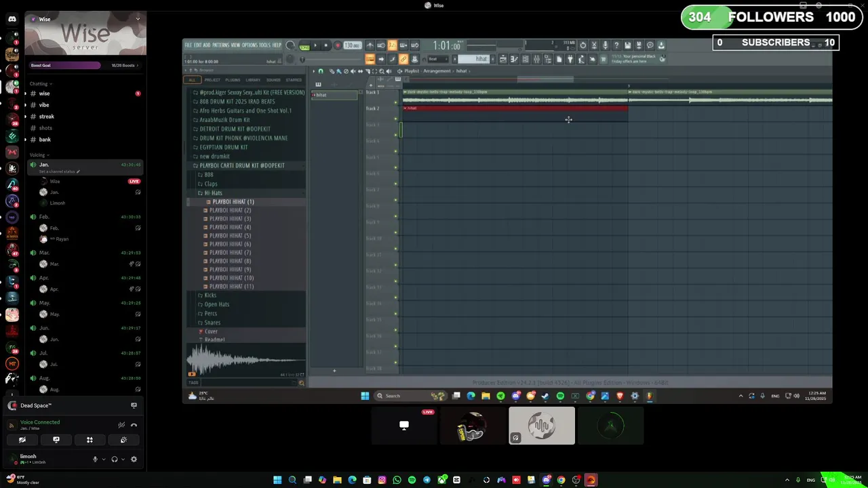Adjust the main pitch slider below the transport

[332, 60]
